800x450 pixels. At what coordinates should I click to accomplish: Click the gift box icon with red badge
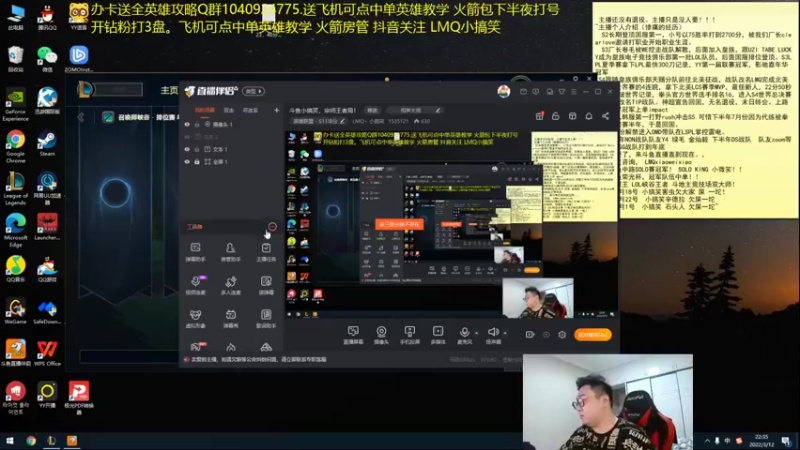click(539, 116)
